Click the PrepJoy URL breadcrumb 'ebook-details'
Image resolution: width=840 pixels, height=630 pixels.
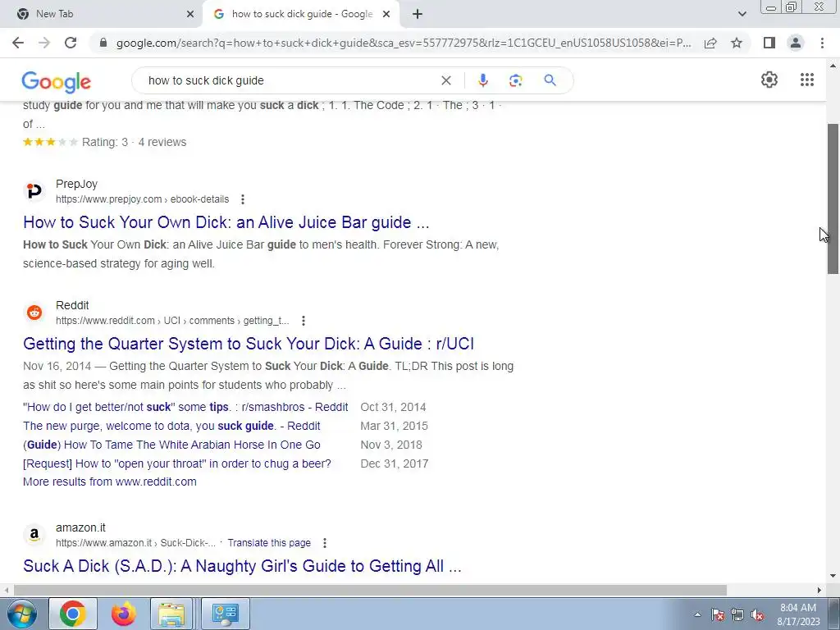tap(199, 199)
